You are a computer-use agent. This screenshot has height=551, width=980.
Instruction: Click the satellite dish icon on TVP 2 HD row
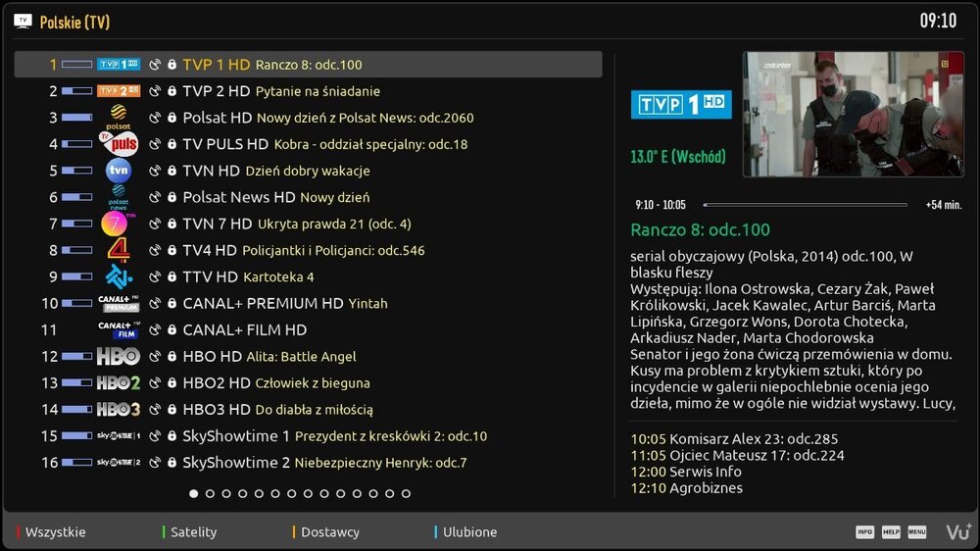(x=155, y=90)
